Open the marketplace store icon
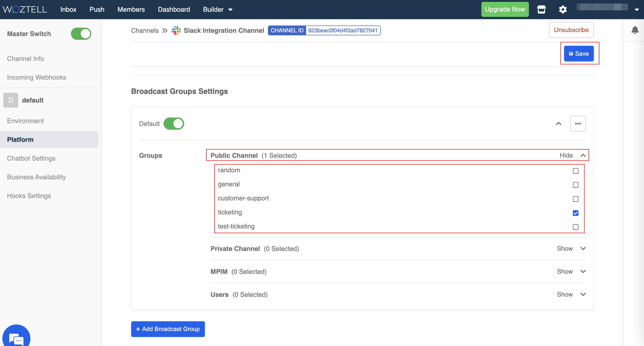644x346 pixels. pos(541,10)
